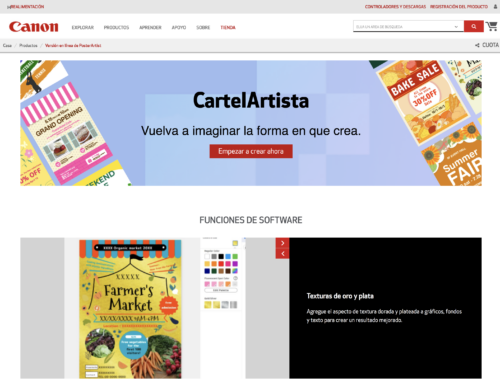Open the APRENDER menu

pyautogui.click(x=150, y=27)
